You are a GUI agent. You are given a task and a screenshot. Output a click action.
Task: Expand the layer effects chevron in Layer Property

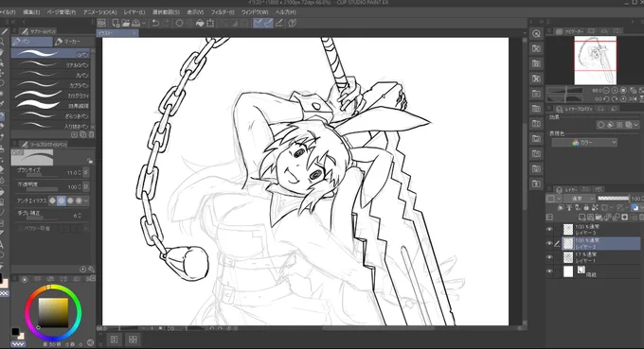636,125
